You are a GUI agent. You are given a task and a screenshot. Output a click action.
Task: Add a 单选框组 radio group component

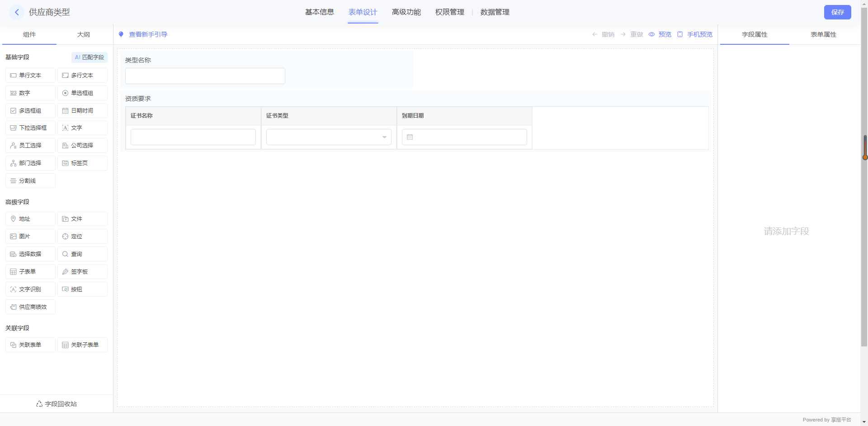(x=82, y=93)
